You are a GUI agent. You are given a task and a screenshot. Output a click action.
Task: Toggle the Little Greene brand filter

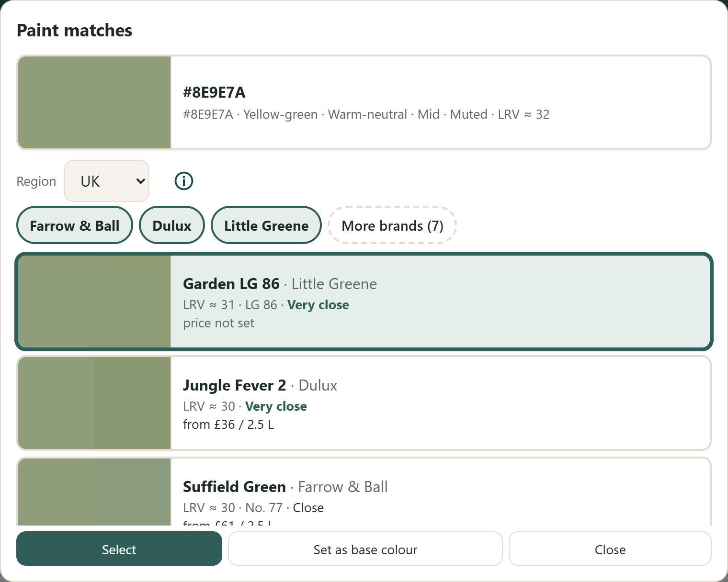266,225
